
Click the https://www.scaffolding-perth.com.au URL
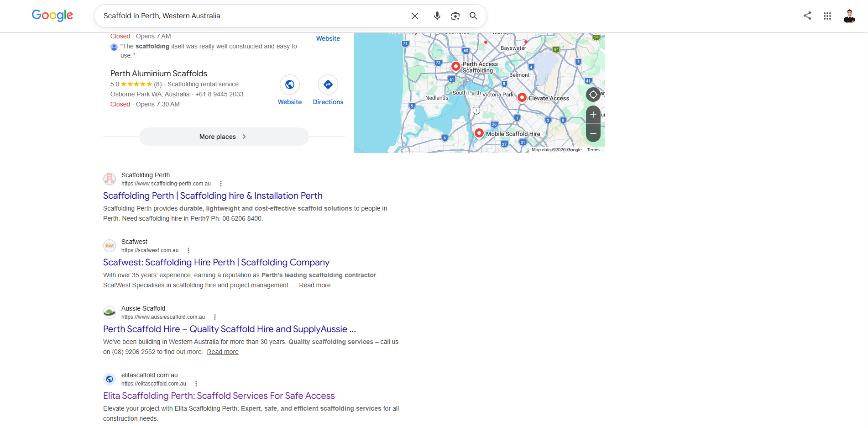166,184
